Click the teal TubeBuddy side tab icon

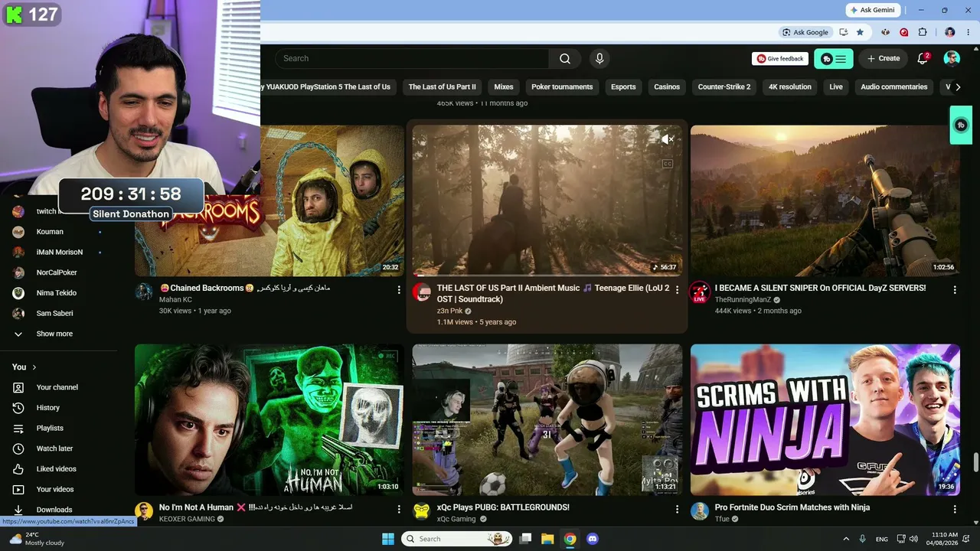click(x=961, y=126)
